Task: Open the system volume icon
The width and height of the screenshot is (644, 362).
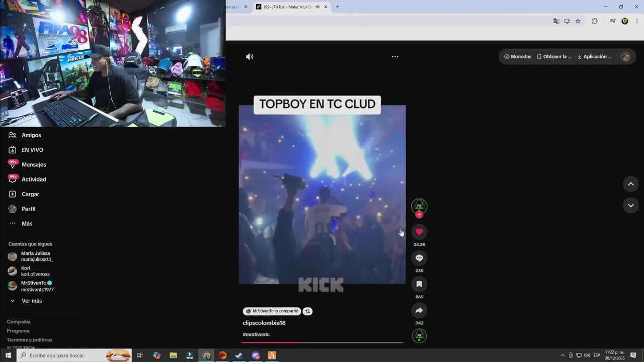Action: tap(587, 355)
